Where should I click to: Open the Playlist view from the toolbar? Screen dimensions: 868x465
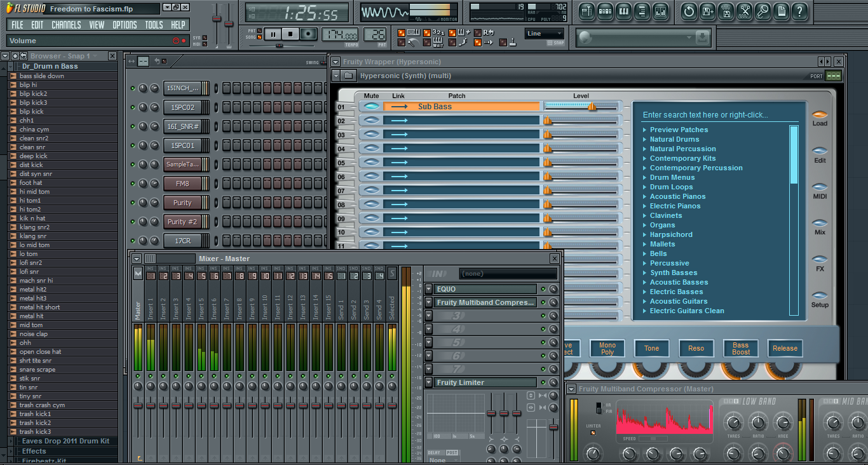coord(587,11)
